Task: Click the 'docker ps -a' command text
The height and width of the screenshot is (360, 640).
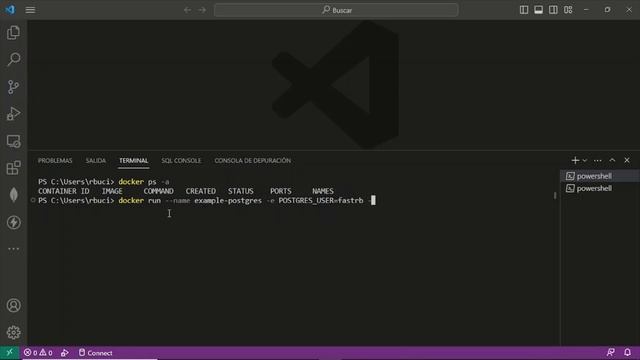Action: [x=144, y=182]
